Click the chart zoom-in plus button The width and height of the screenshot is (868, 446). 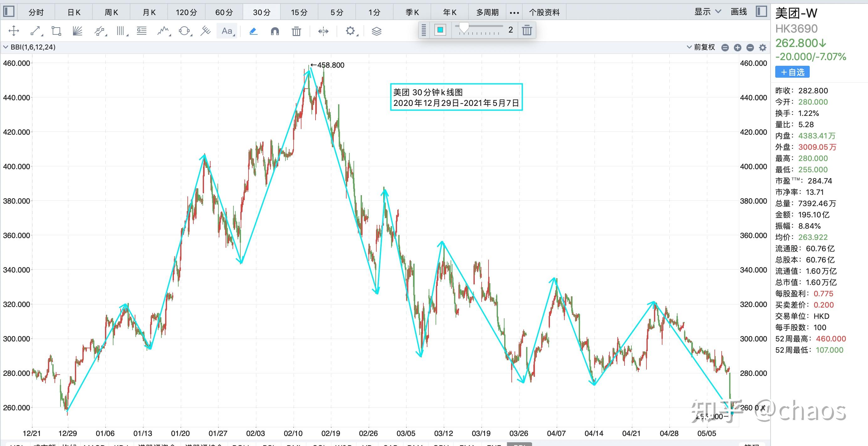[x=738, y=48]
